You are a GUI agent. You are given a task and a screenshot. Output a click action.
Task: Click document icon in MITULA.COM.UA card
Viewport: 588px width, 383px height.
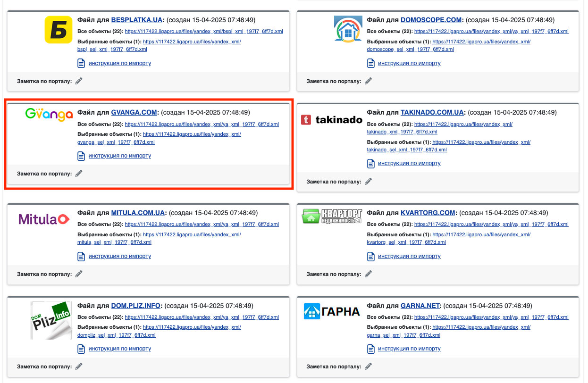(x=81, y=256)
